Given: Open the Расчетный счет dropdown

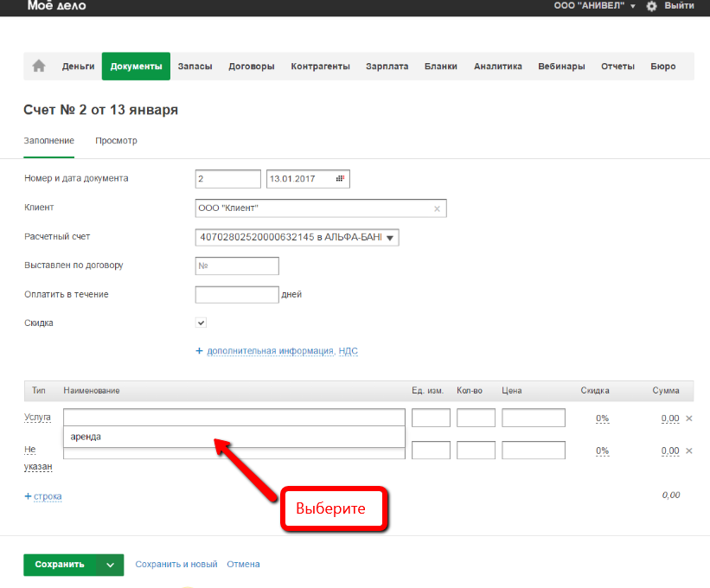Looking at the screenshot, I should coord(297,237).
